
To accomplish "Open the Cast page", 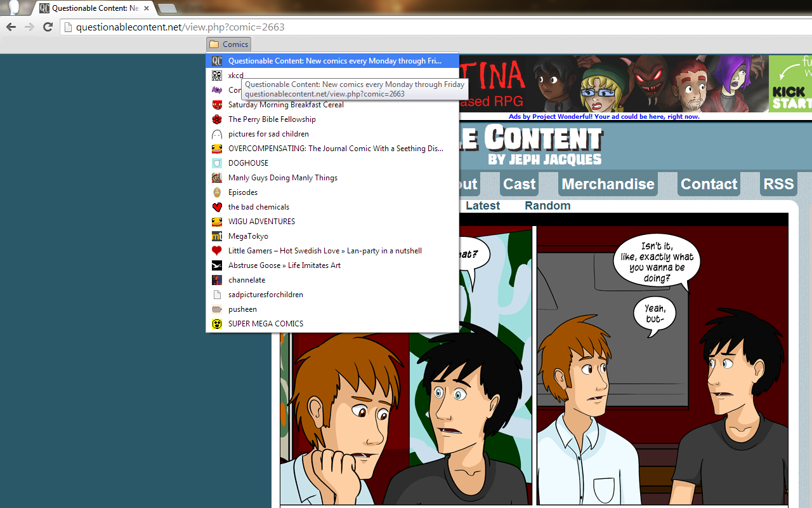I will tap(518, 184).
